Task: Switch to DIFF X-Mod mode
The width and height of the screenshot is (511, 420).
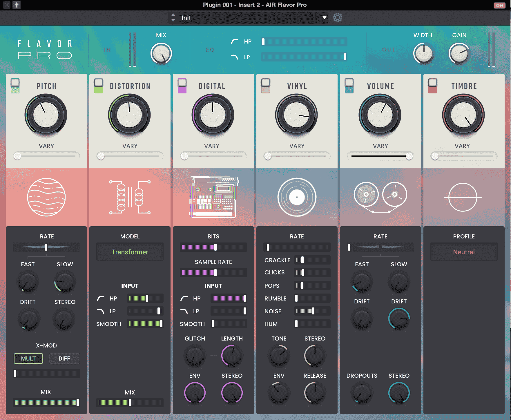Action: click(64, 359)
